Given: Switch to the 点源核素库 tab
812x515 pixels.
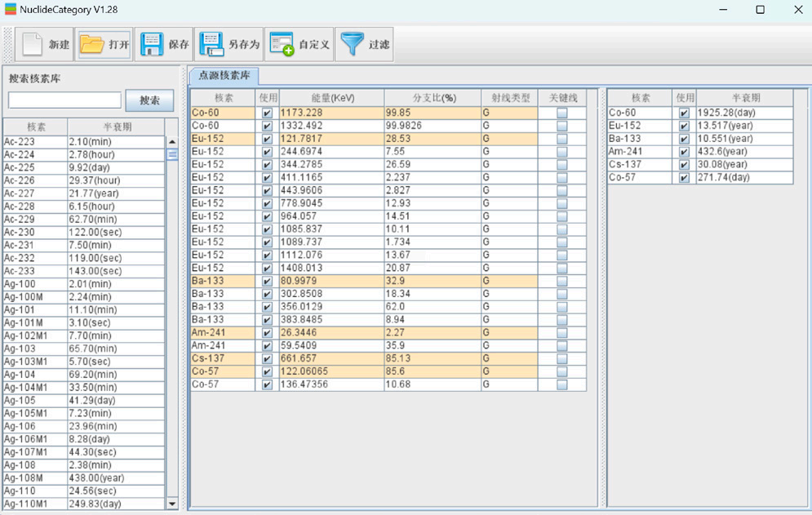Looking at the screenshot, I should tap(224, 76).
